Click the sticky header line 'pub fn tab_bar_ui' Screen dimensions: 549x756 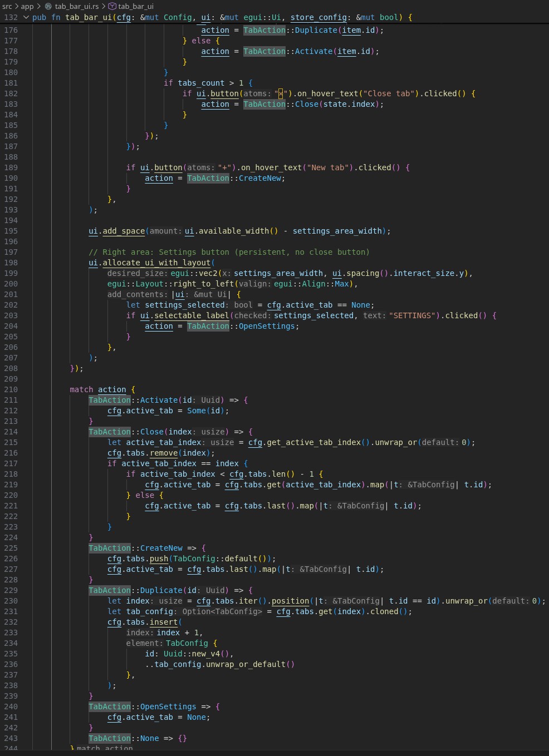(223, 17)
